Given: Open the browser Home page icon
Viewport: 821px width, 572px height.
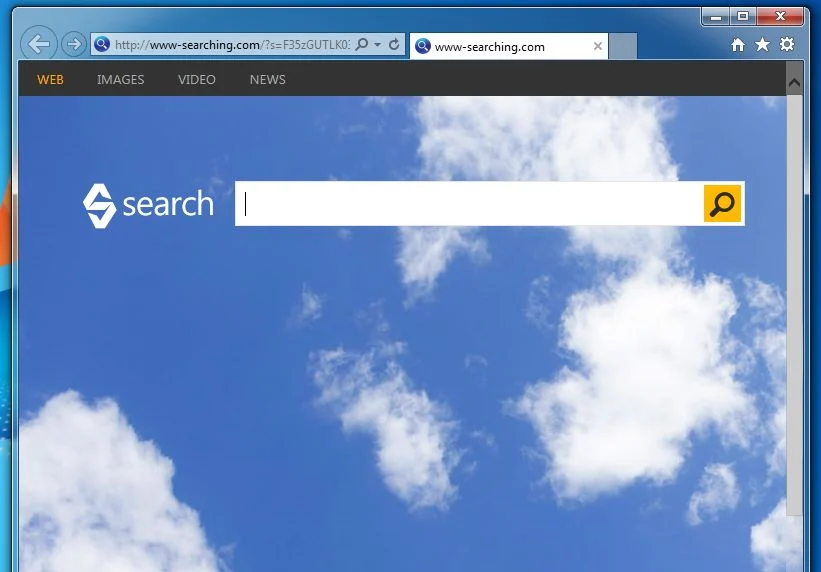Looking at the screenshot, I should (738, 45).
